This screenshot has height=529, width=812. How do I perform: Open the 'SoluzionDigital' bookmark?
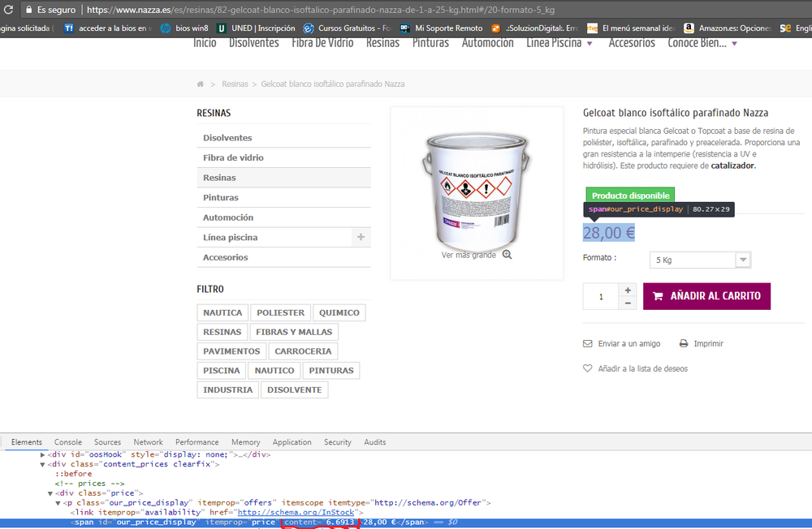tap(535, 28)
